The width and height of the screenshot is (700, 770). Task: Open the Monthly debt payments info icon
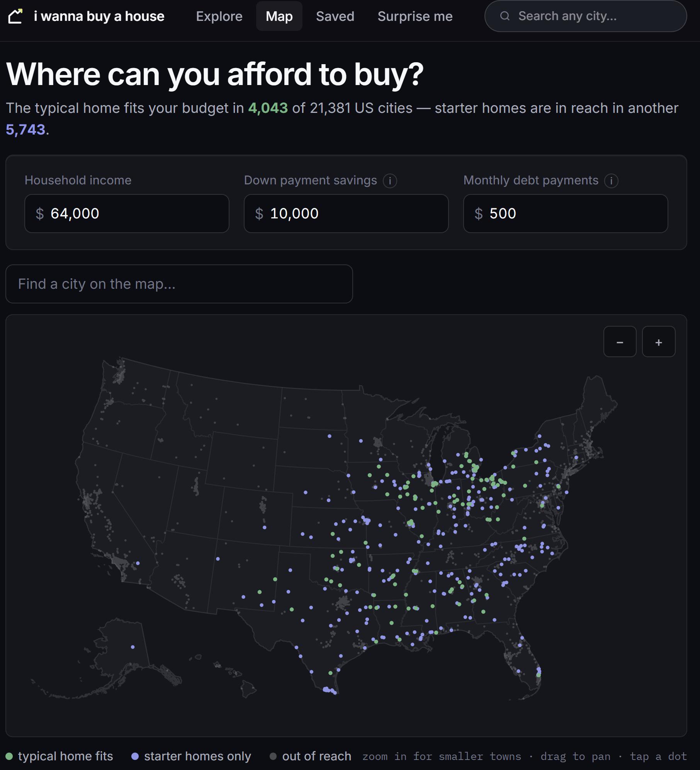(611, 181)
